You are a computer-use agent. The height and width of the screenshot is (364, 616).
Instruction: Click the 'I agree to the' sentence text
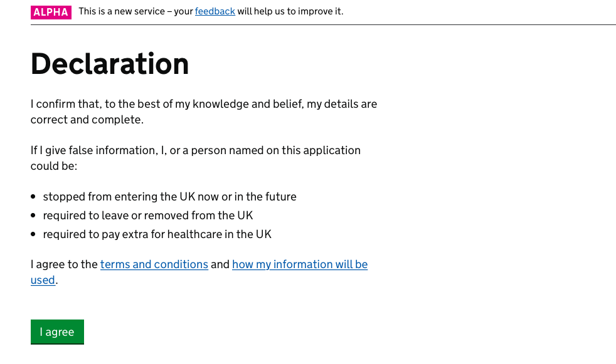64,264
